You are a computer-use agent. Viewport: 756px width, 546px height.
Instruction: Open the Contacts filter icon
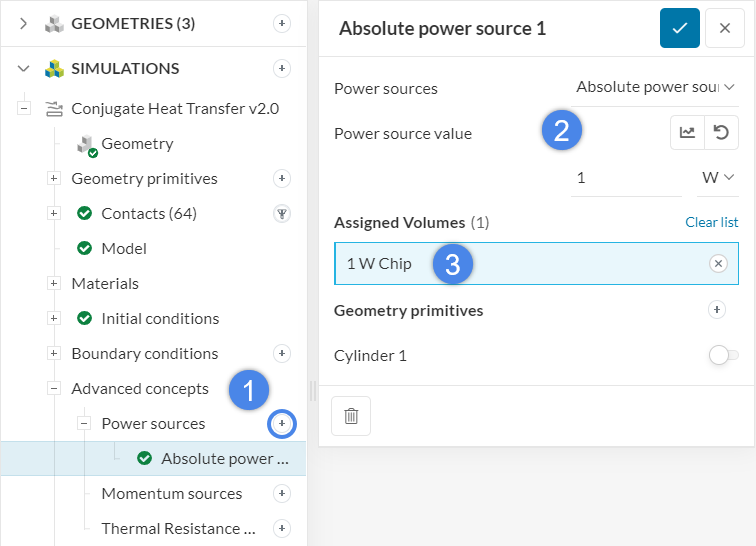click(x=282, y=213)
